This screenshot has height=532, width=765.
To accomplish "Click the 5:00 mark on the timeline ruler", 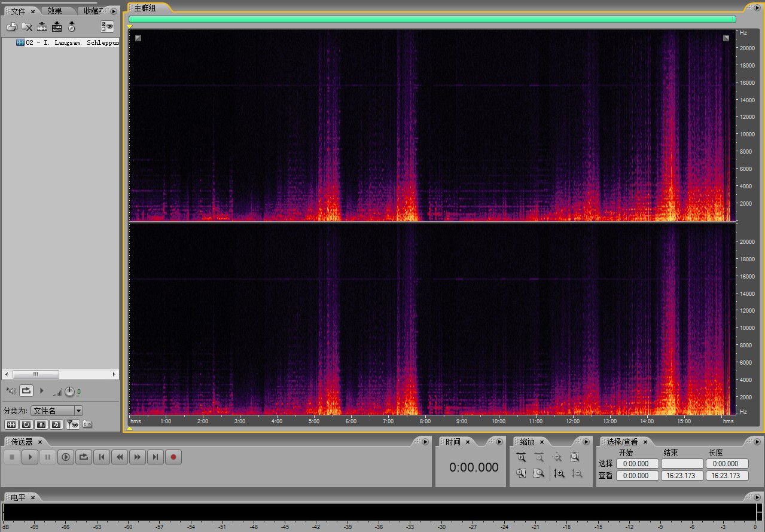I will [x=314, y=421].
